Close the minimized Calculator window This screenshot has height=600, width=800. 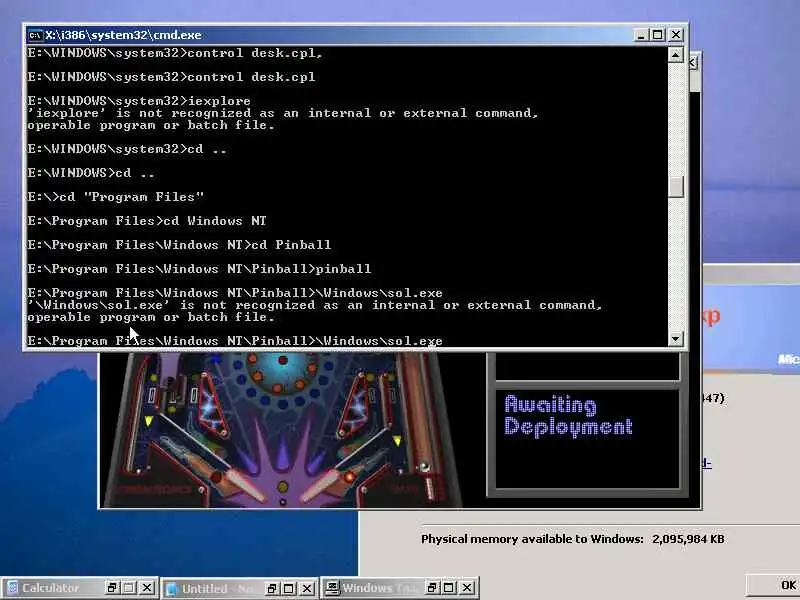147,588
